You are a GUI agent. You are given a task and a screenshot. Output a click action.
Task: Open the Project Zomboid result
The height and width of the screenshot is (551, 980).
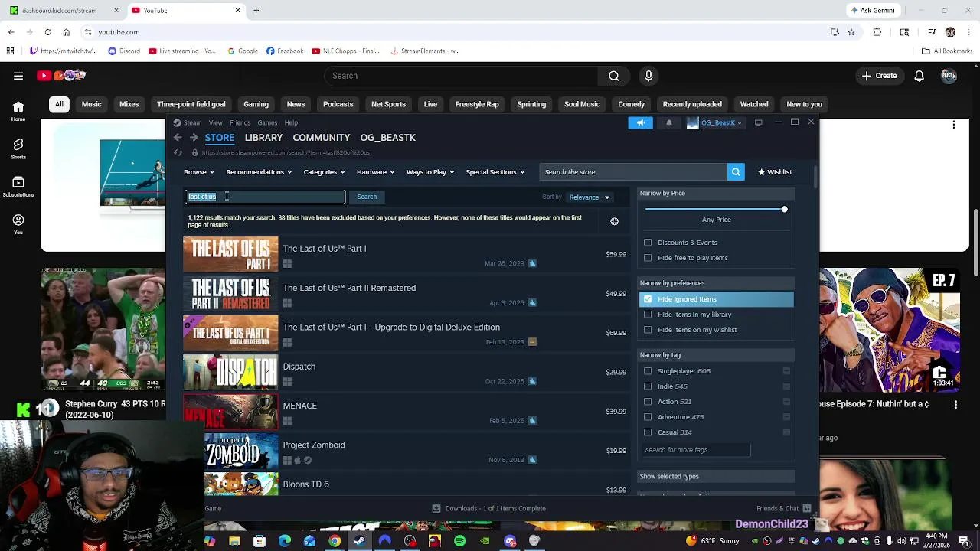(x=406, y=451)
